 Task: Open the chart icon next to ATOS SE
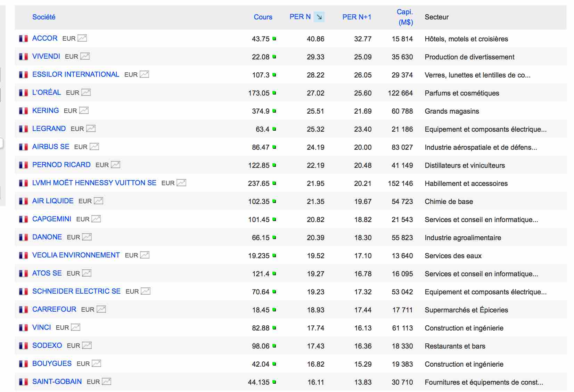[x=87, y=273]
